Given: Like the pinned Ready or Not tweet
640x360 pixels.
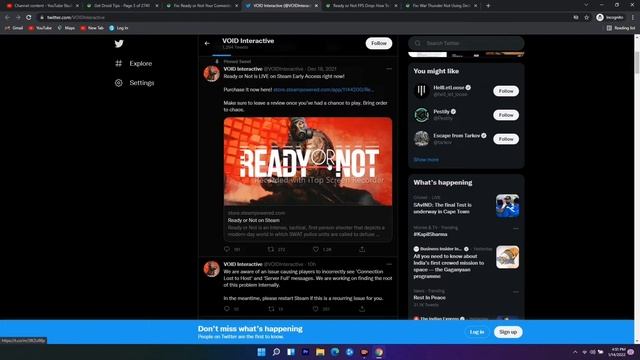Looking at the screenshot, I should 316,249.
